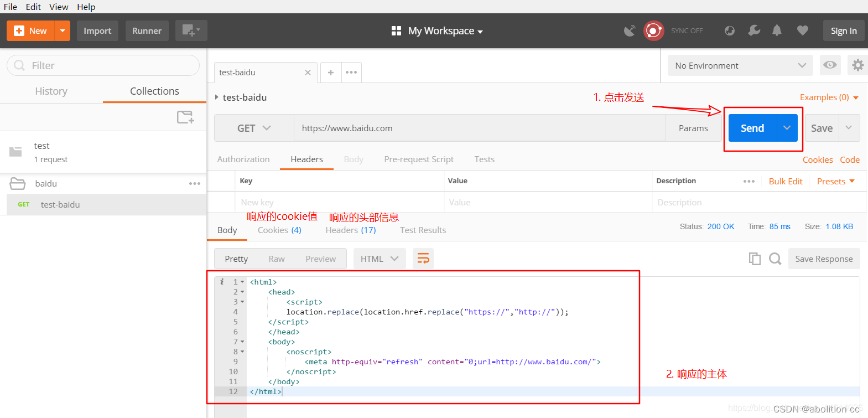Click the workspace grid icon

(x=396, y=31)
